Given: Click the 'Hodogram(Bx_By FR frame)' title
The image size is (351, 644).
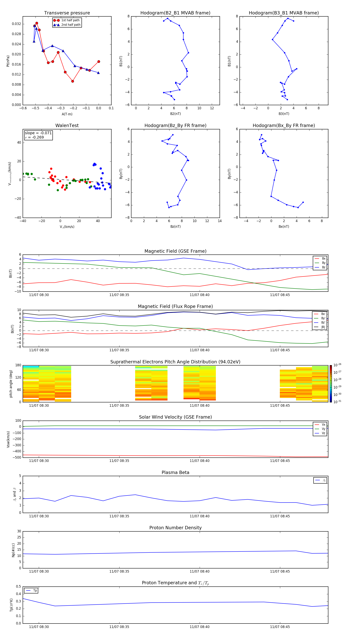Looking at the screenshot, I should [284, 125].
